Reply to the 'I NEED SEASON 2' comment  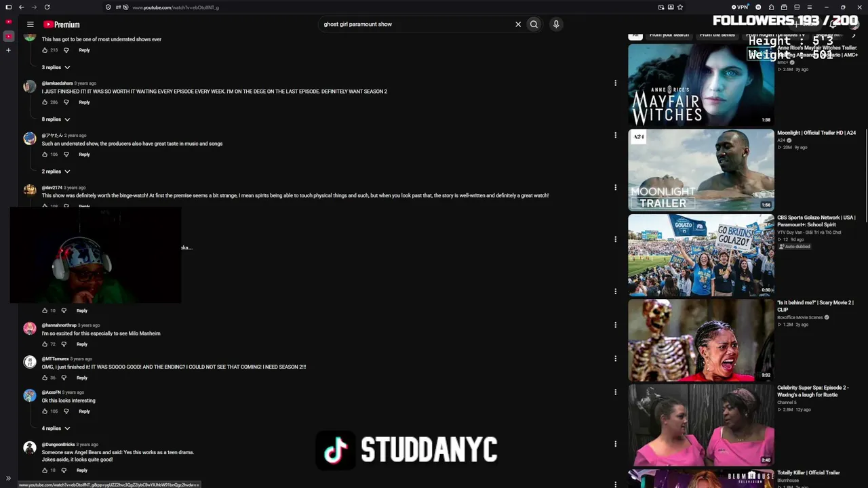[82, 378]
